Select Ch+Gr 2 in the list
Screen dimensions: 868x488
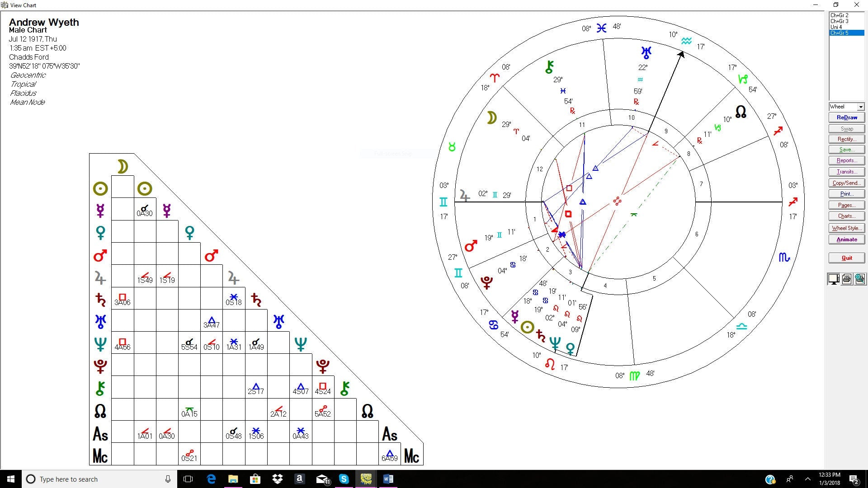click(840, 15)
